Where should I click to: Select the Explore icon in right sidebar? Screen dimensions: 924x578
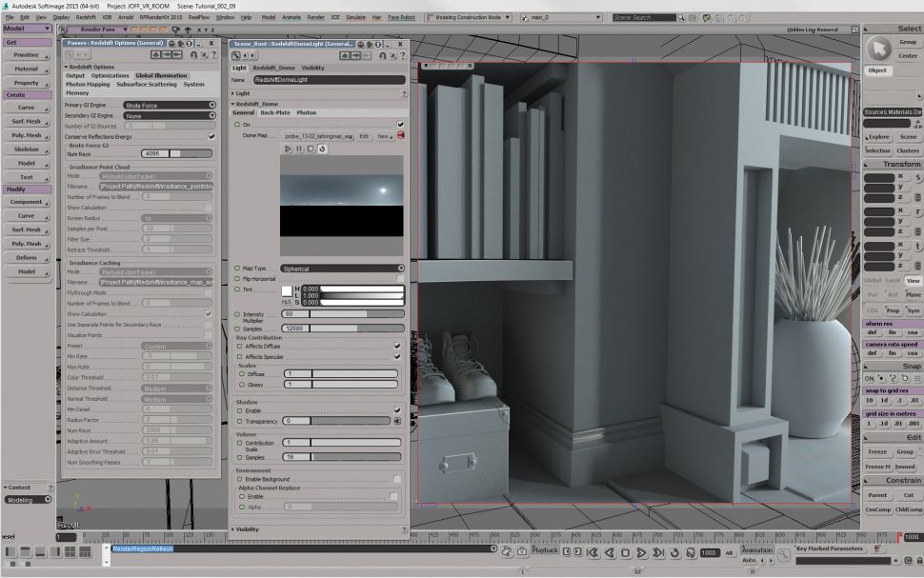point(877,137)
